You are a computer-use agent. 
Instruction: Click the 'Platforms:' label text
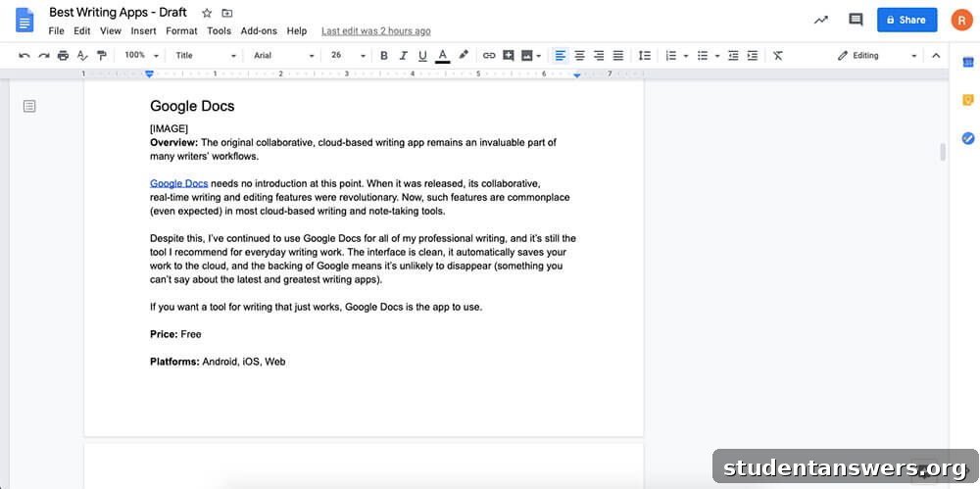pos(174,362)
